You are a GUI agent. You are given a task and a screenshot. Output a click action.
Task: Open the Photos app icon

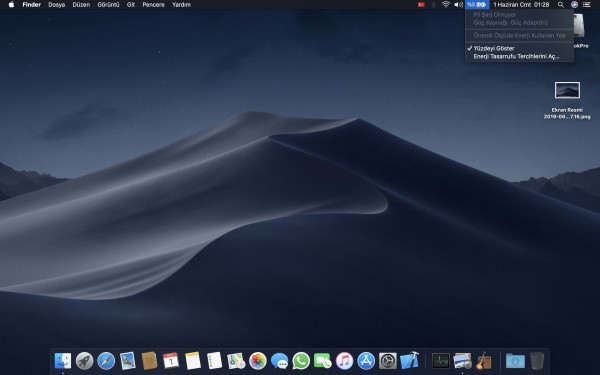pyautogui.click(x=258, y=361)
